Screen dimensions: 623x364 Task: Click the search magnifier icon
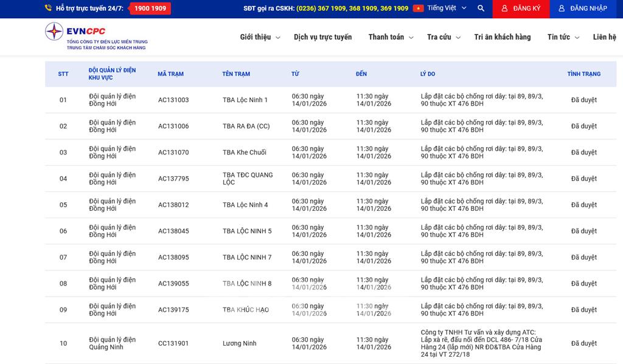click(481, 9)
